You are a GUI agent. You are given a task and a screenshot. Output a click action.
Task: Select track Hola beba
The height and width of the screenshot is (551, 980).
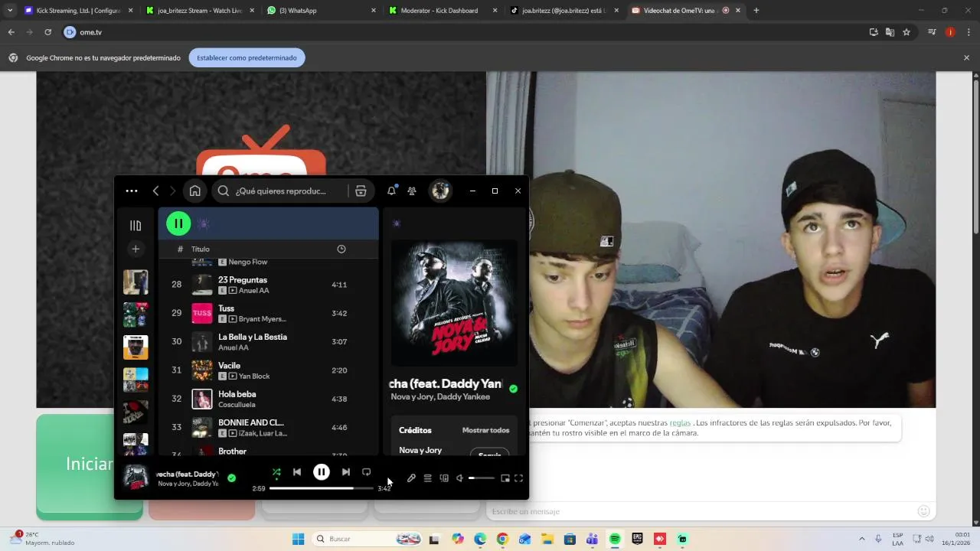tap(268, 399)
